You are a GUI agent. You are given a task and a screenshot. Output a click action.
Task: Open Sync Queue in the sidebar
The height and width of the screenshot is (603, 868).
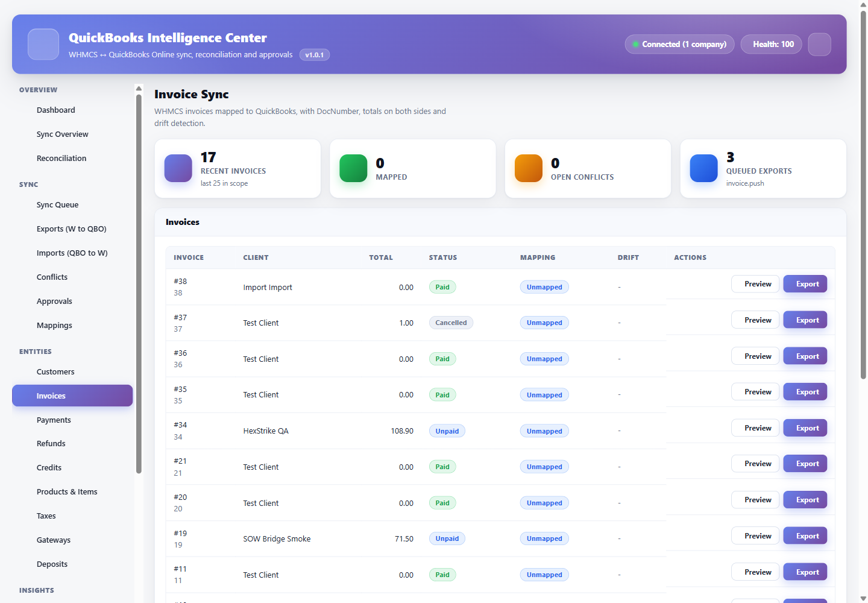(x=72, y=205)
